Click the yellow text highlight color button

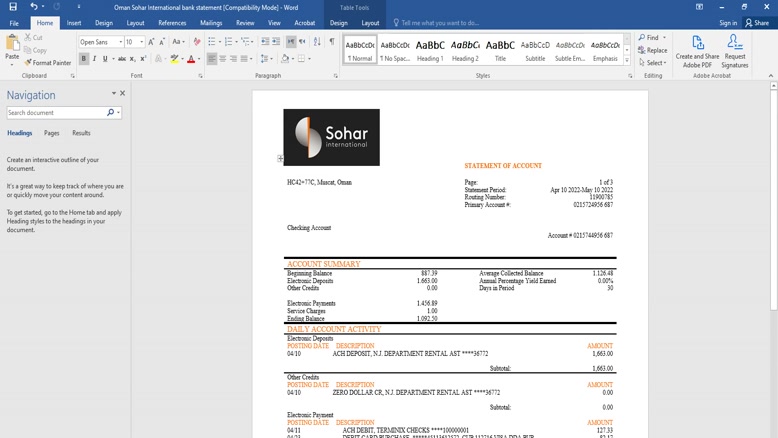click(x=173, y=59)
